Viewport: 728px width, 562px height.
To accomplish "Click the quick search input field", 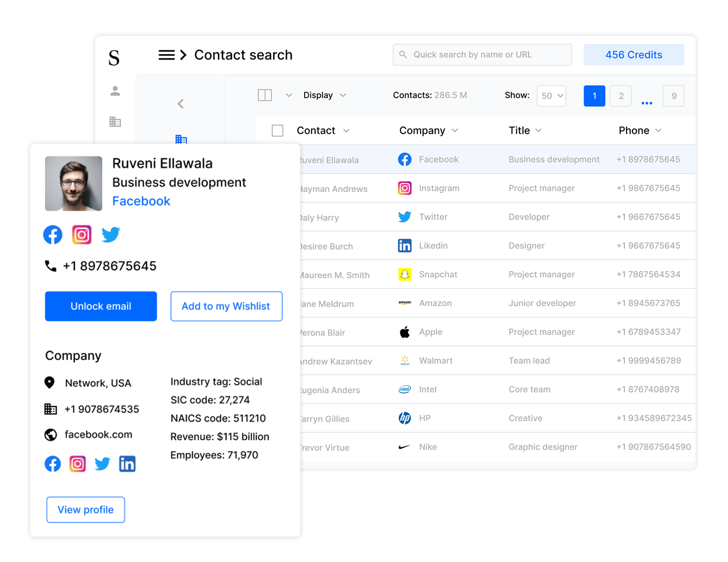I will [482, 55].
